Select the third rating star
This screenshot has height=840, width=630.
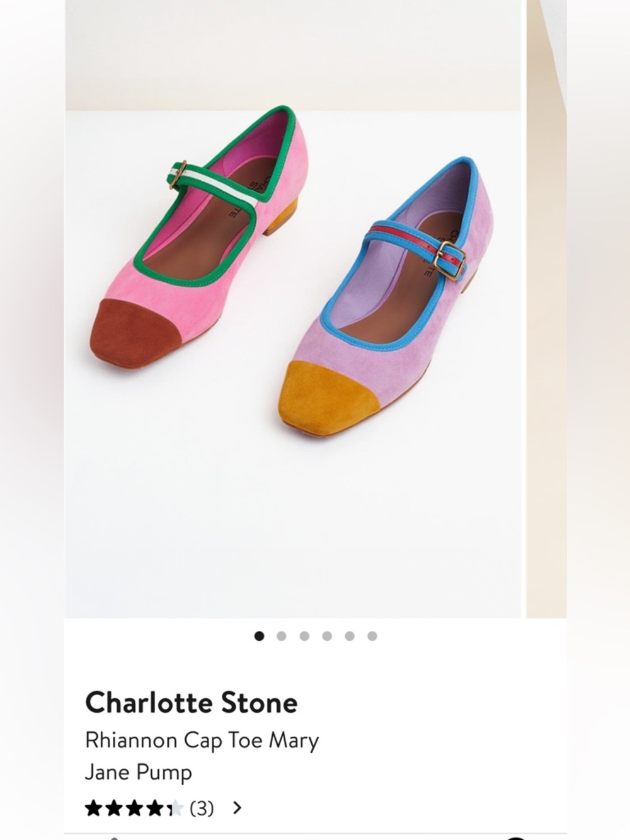click(x=133, y=807)
